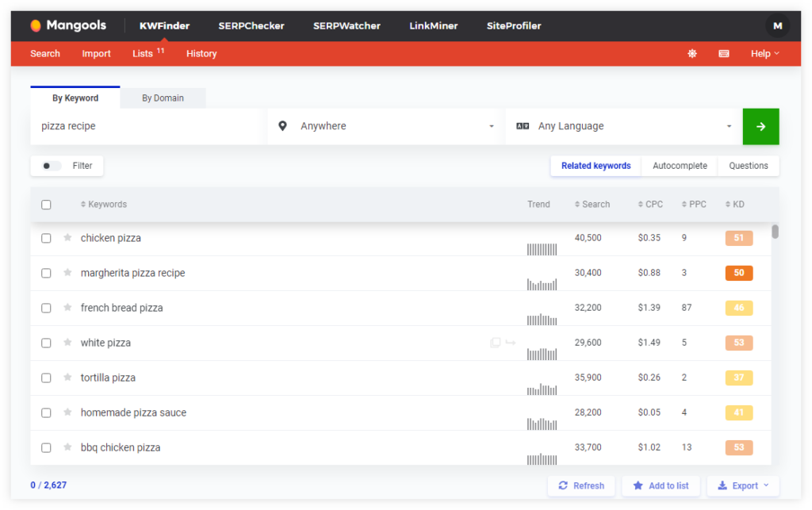This screenshot has width=812, height=510.
Task: Click the green search arrow button
Action: [760, 126]
